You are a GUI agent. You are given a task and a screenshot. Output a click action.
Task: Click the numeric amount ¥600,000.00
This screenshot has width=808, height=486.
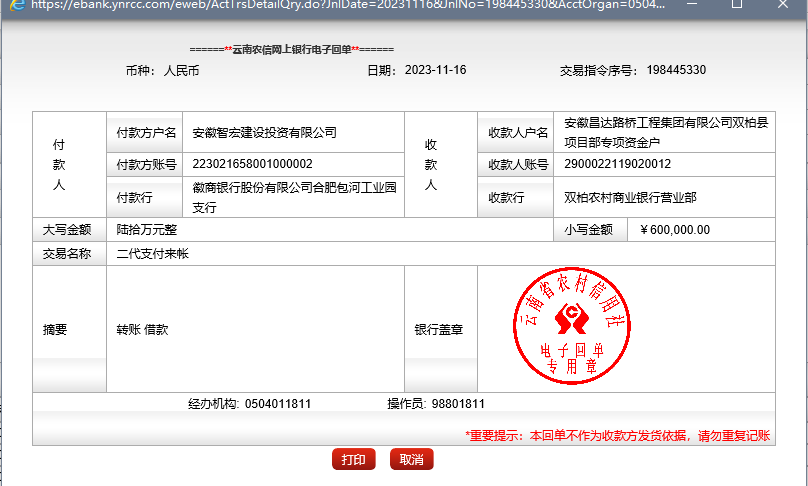(674, 229)
